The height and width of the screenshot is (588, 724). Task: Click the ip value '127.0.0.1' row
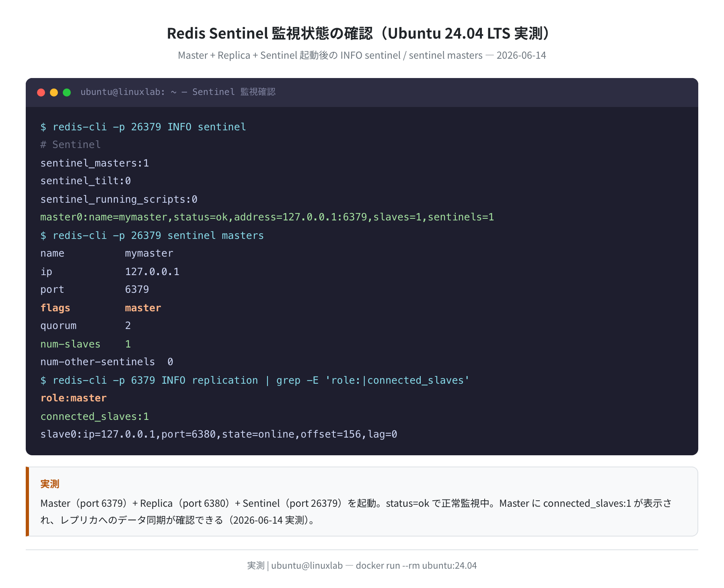tap(110, 272)
